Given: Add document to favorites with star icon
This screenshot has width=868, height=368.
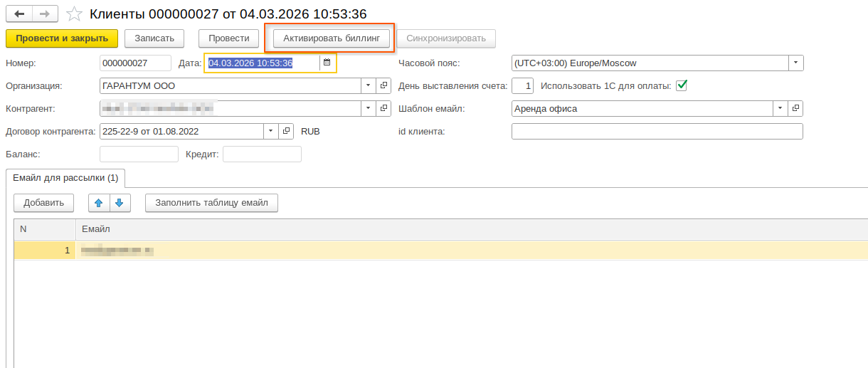Looking at the screenshot, I should 73,14.
